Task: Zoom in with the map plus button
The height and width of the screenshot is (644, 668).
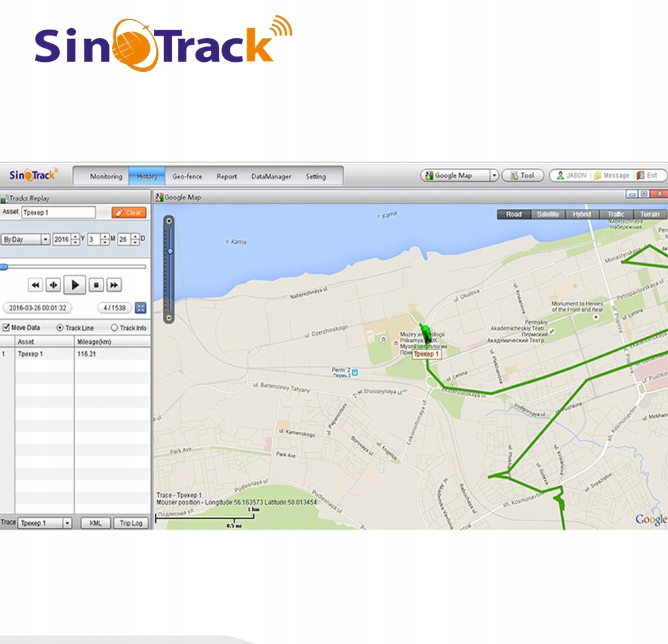Action: [169, 221]
